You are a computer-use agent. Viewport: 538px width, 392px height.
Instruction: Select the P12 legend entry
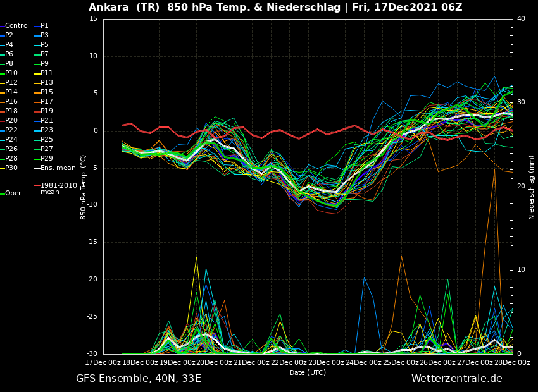pyautogui.click(x=9, y=83)
